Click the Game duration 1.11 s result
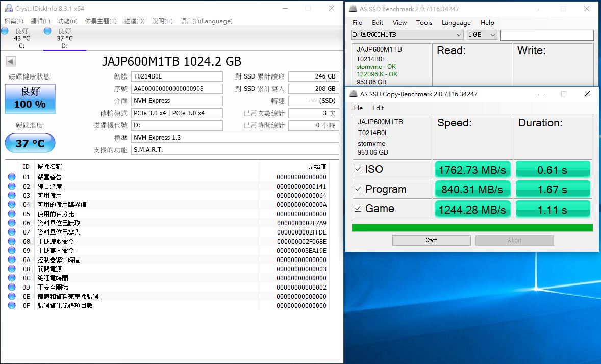The width and height of the screenshot is (601, 364). [552, 210]
